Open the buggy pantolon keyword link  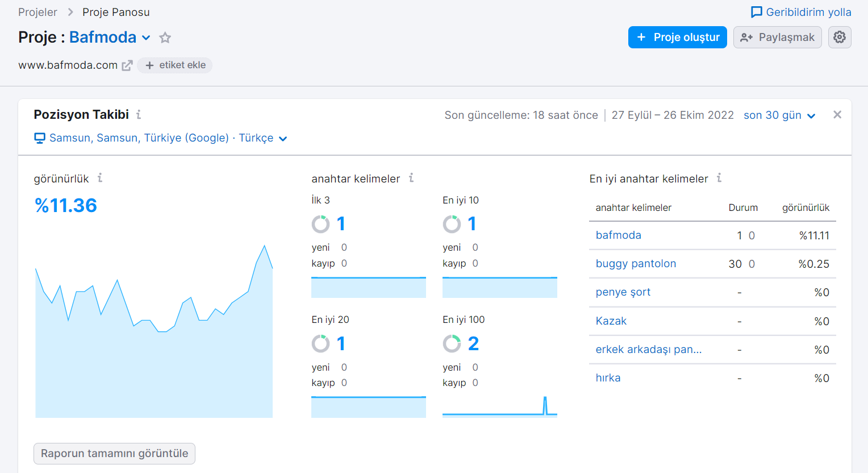point(636,264)
